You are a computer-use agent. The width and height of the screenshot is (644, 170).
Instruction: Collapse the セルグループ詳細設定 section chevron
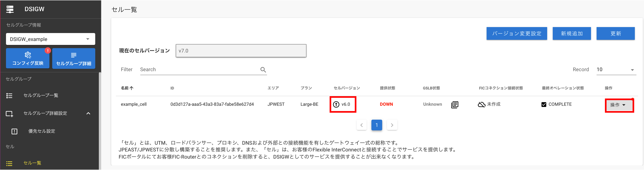(x=88, y=114)
